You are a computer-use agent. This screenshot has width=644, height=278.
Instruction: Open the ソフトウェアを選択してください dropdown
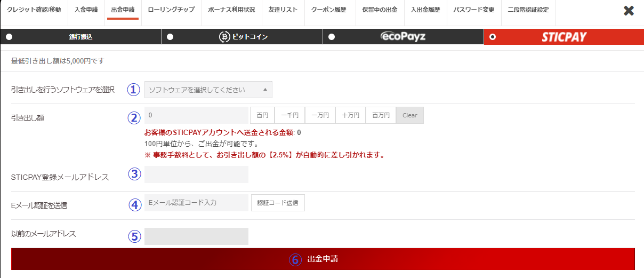coord(208,90)
